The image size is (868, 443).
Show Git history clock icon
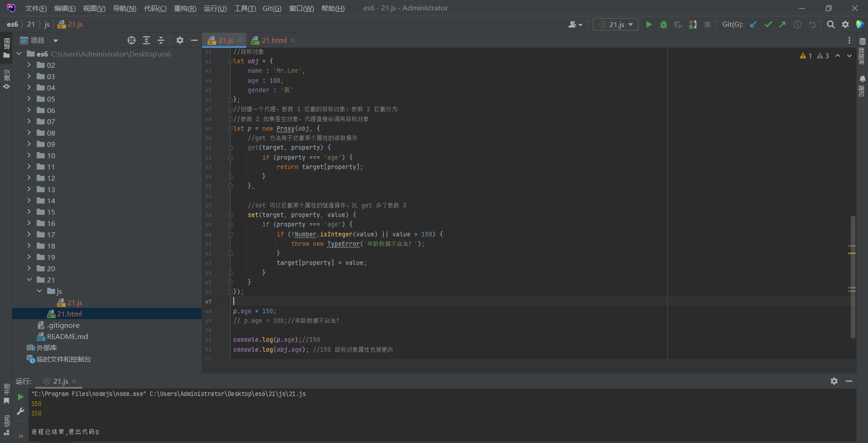(797, 24)
